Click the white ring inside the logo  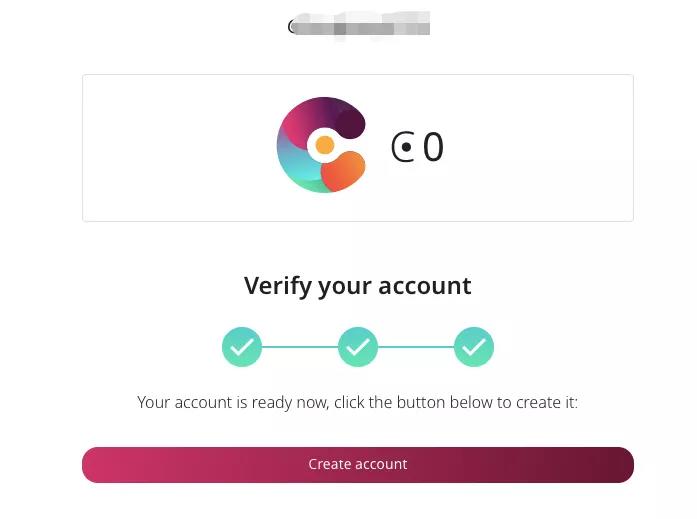(x=312, y=146)
